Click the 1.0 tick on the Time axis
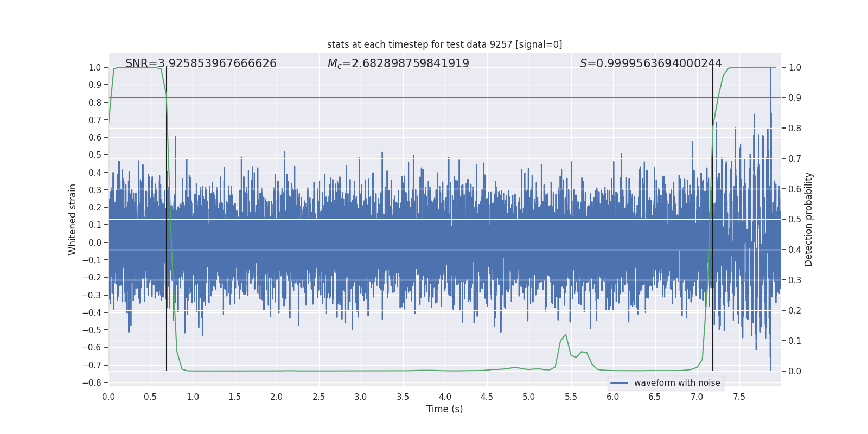868x434 pixels. [x=193, y=397]
